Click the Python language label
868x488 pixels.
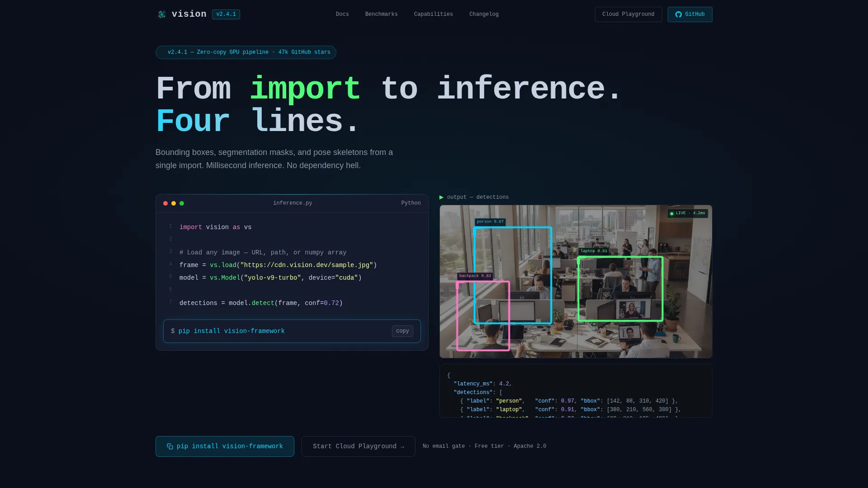click(411, 203)
